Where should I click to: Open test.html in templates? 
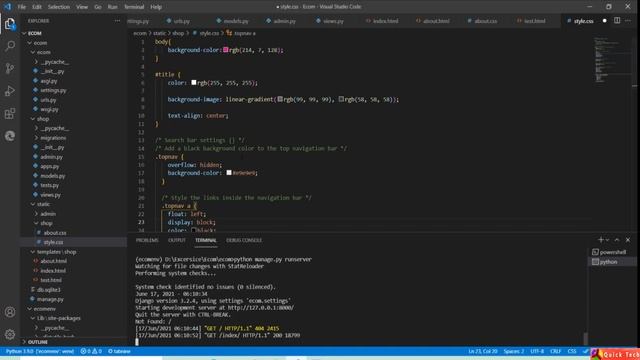[x=51, y=280]
